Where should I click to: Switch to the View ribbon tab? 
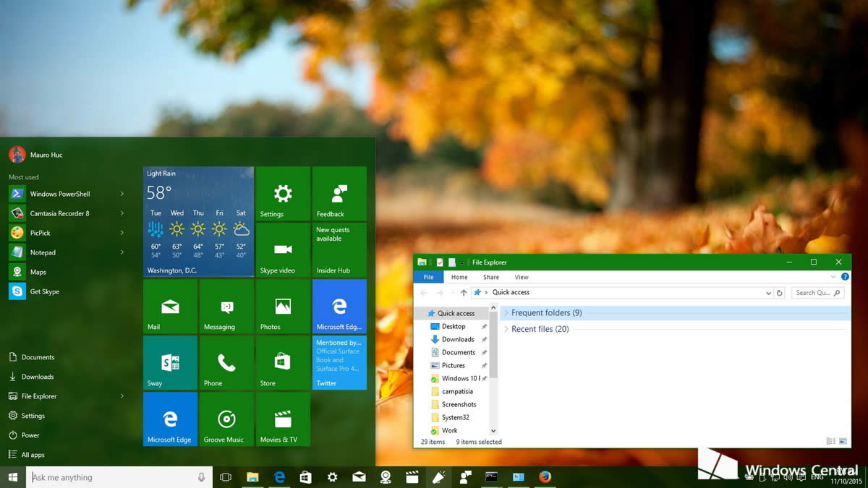(x=521, y=277)
